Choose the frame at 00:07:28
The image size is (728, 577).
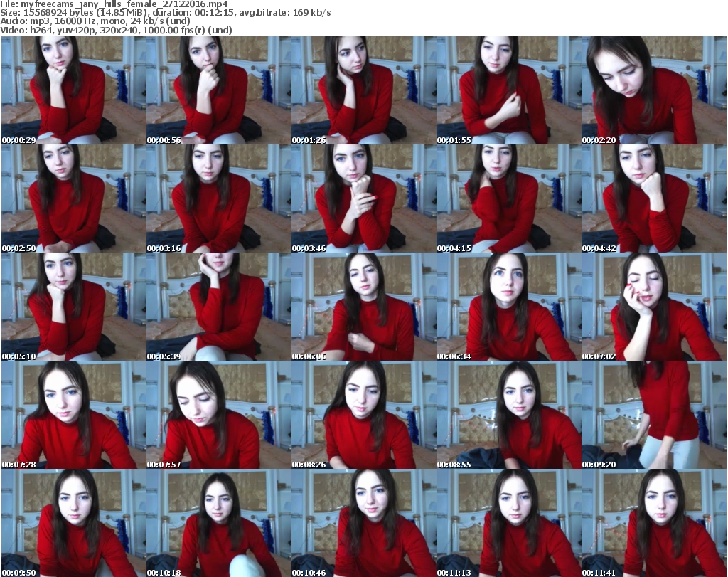point(74,415)
